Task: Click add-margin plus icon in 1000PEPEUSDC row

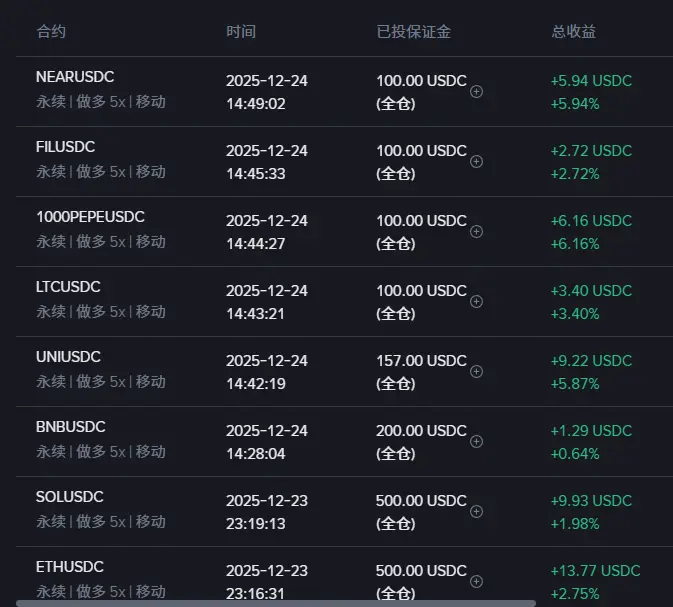Action: (476, 231)
